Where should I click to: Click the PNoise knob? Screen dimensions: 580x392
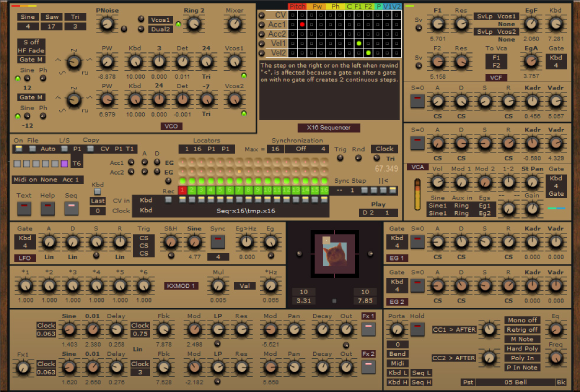click(x=107, y=24)
